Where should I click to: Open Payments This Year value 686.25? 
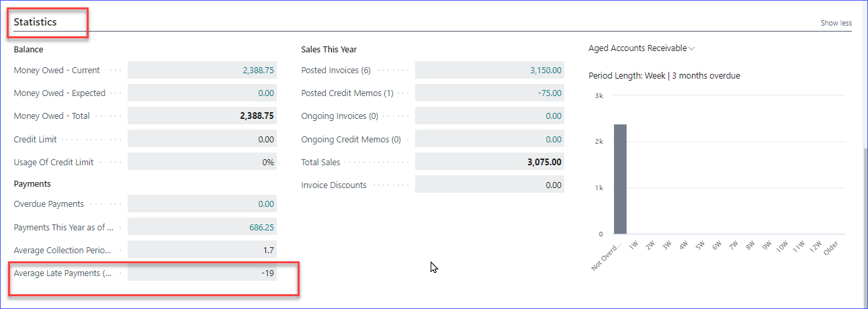point(261,227)
